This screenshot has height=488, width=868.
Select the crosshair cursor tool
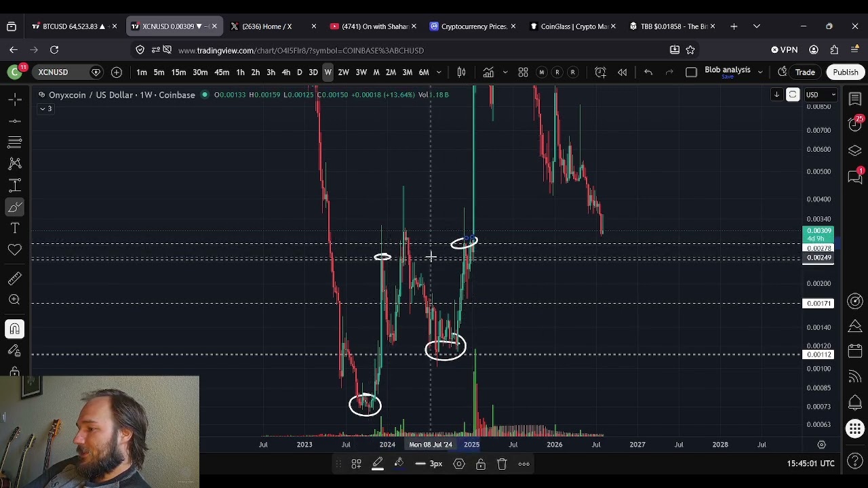14,99
